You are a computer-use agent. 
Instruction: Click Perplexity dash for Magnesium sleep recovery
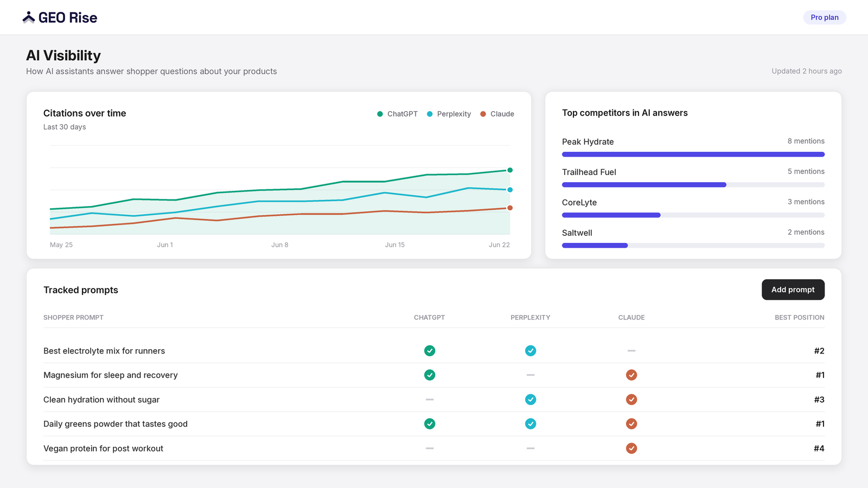click(531, 375)
